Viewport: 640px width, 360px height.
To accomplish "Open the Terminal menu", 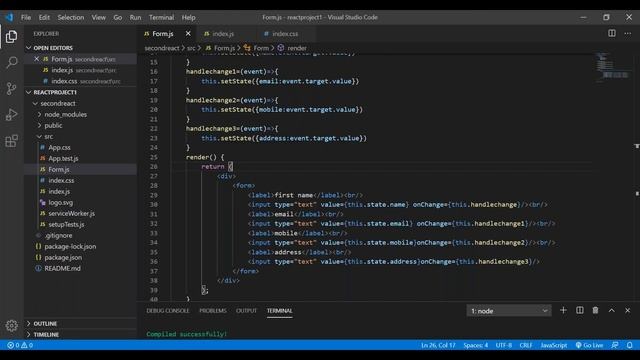I will click(x=161, y=18).
